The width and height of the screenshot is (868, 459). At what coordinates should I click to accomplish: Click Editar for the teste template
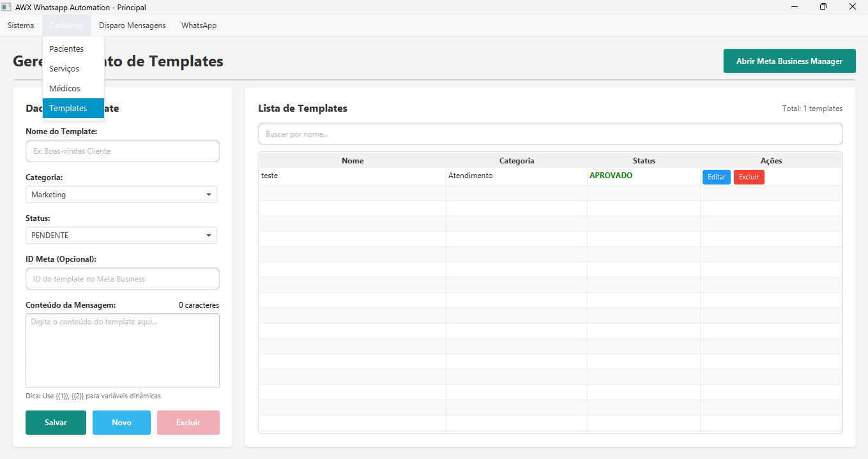(716, 177)
